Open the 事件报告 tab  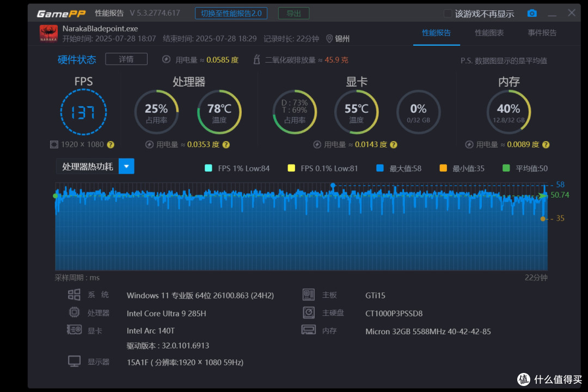point(542,33)
